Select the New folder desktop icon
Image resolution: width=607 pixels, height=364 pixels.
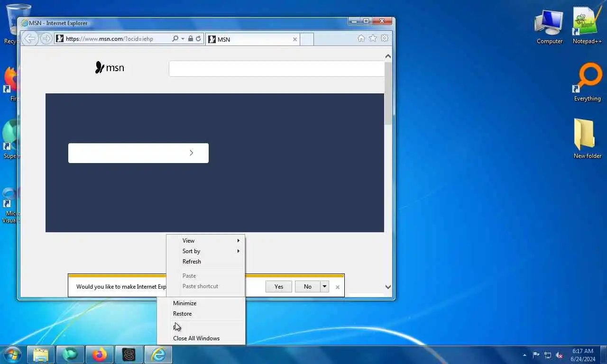587,138
